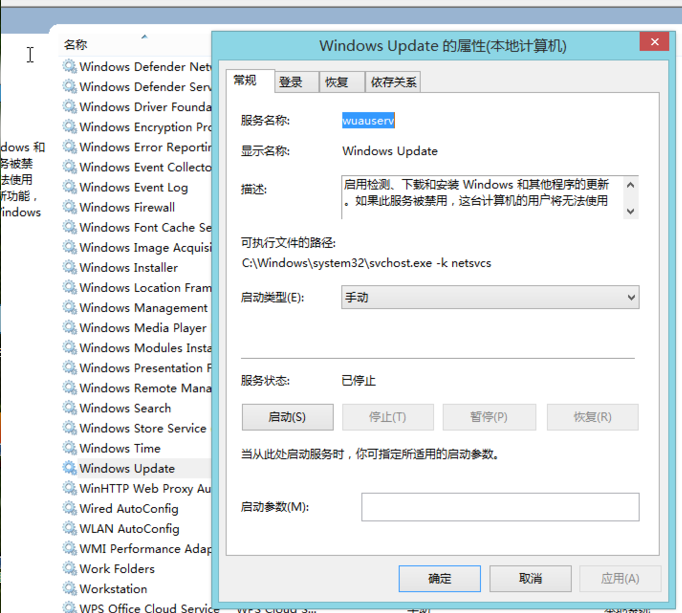Open the 启动类型 startup type dropdown
This screenshot has height=613, width=682.
(490, 297)
